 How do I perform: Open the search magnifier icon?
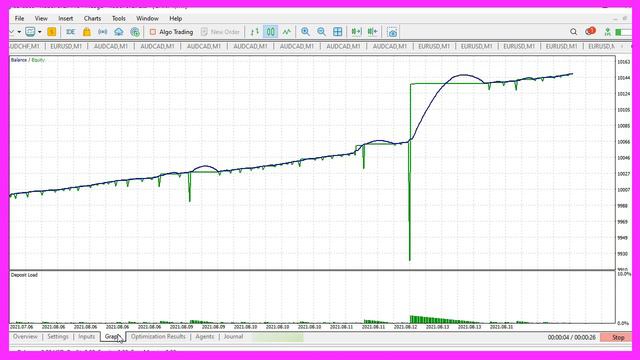573,32
